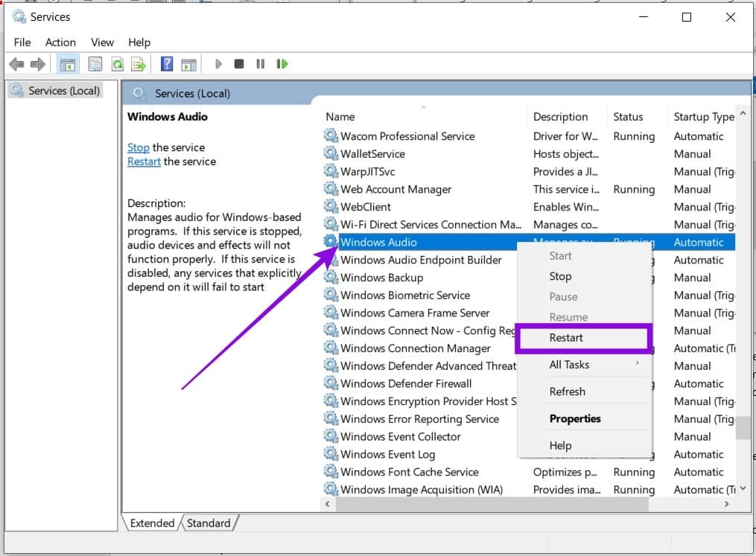Select Wi-Fi Direct Services Connection Manager row
This screenshot has width=756, height=556.
[x=528, y=224]
